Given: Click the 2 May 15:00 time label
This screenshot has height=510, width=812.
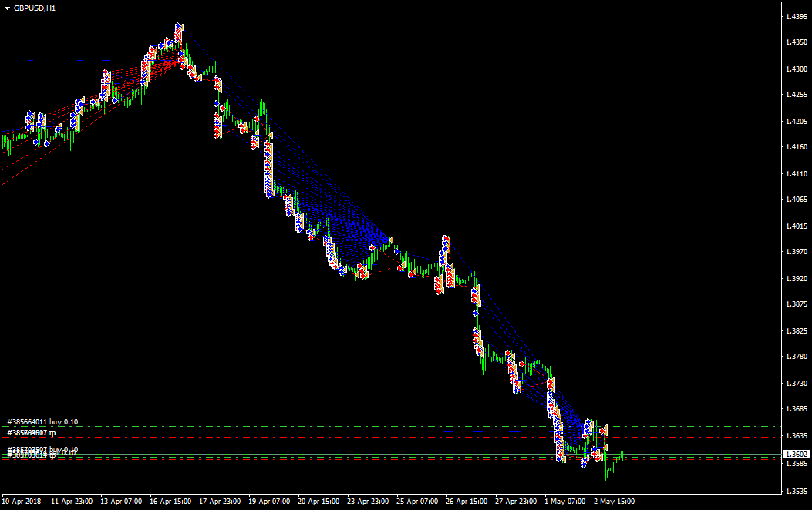Looking at the screenshot, I should coord(614,502).
